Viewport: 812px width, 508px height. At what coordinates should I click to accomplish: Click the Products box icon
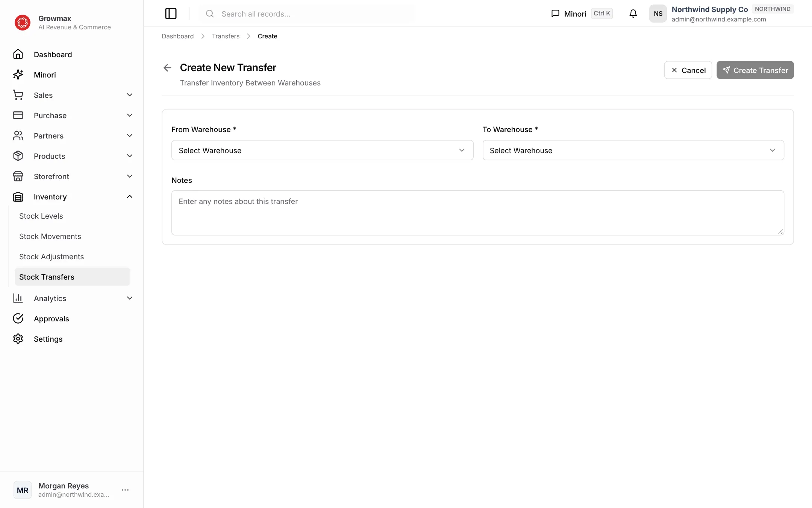click(18, 156)
